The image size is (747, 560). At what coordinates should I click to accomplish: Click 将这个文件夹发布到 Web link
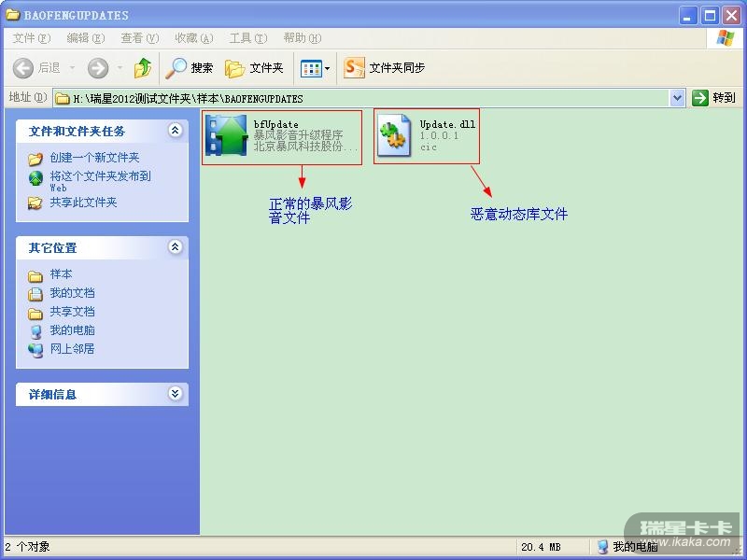coord(100,181)
